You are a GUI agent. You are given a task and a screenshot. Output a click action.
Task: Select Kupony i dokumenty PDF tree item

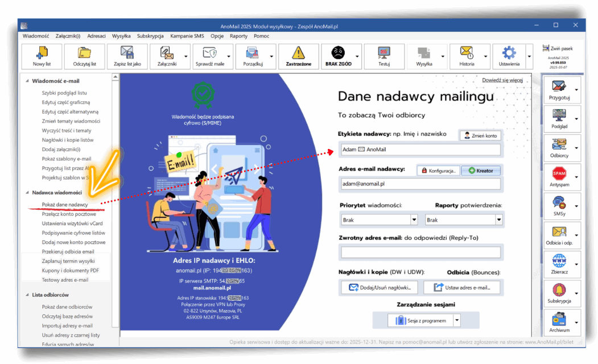pos(70,270)
